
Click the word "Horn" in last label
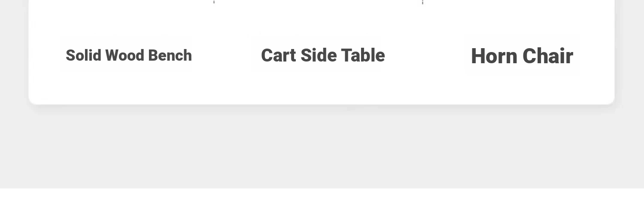[494, 56]
